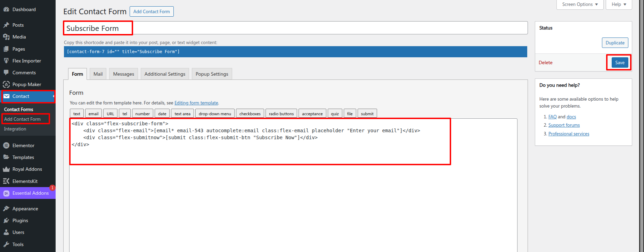Open the Editing form template link
The image size is (644, 252).
pyautogui.click(x=196, y=103)
